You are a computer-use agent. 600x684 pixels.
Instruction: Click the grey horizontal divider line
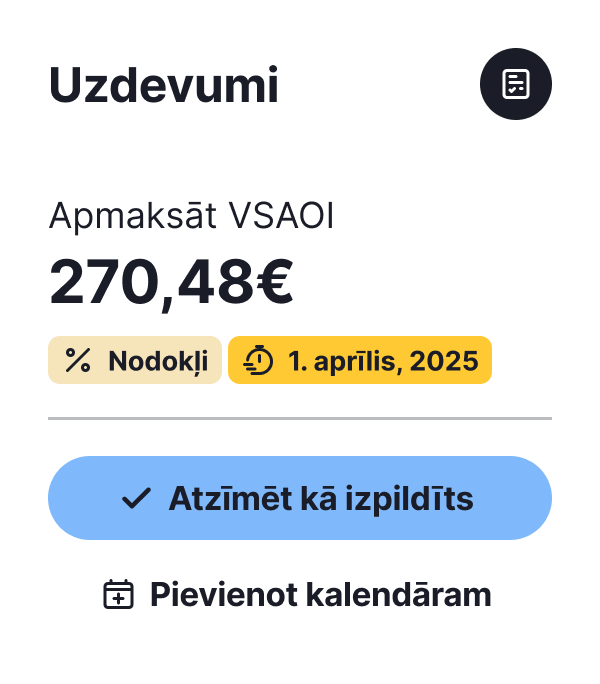[300, 418]
